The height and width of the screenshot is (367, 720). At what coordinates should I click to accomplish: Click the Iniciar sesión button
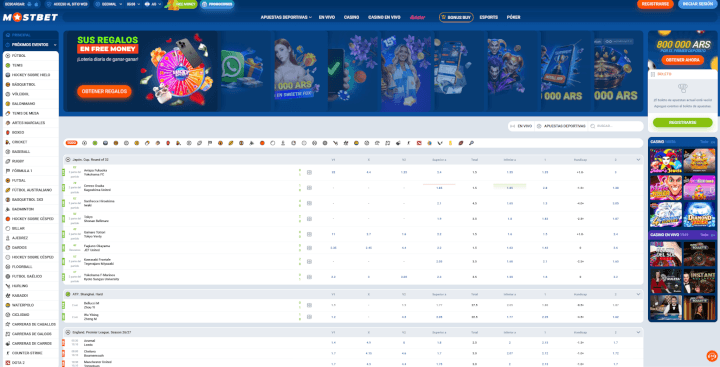click(x=698, y=4)
